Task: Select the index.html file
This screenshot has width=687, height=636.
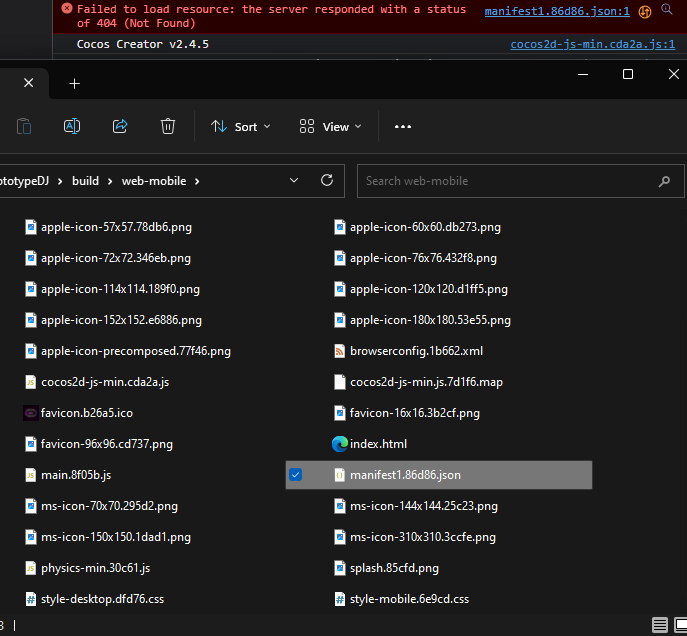Action: pos(378,444)
